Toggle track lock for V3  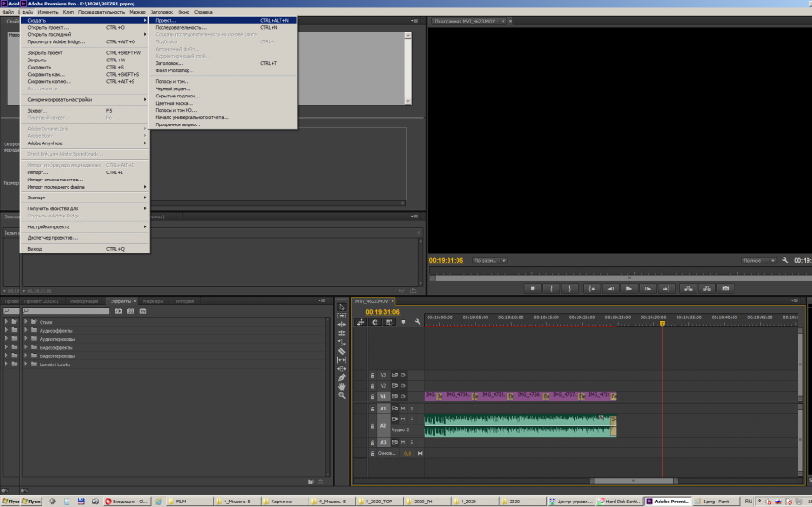tap(373, 375)
